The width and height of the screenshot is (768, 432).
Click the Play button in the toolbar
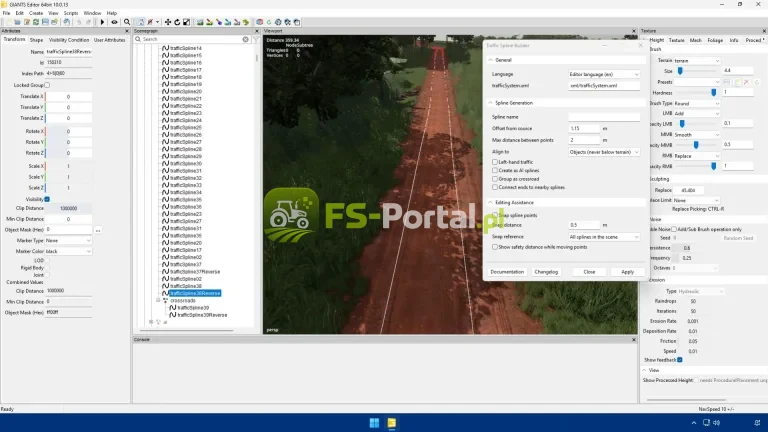(x=102, y=22)
